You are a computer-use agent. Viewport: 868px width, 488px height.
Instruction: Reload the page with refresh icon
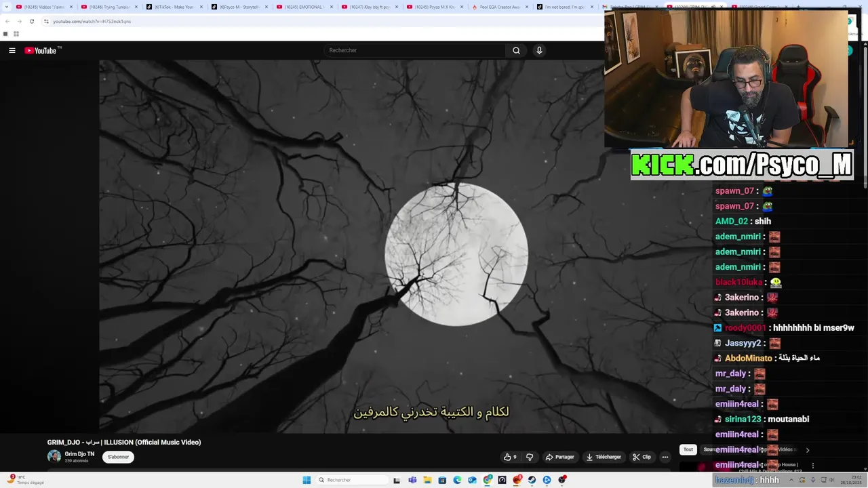click(31, 21)
